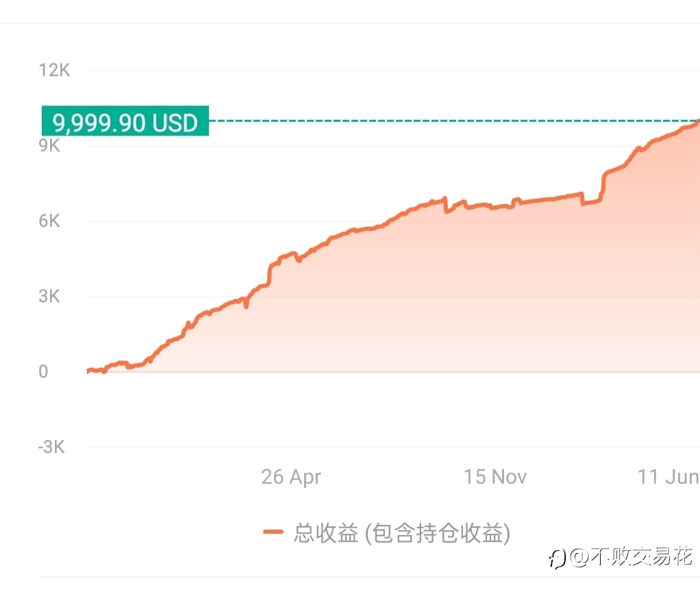Click the chart line's latest endpoint
This screenshot has height=592, width=700.
pos(697,122)
